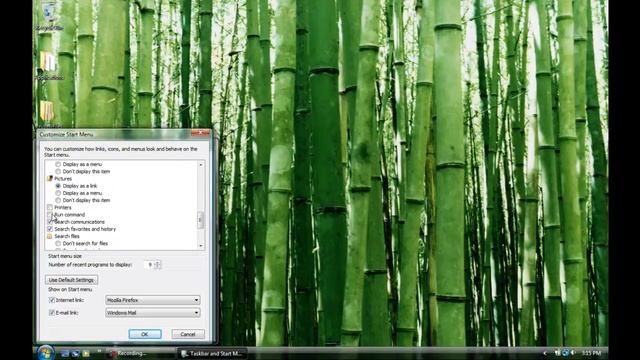Click the list scrollbar up arrow
Image resolution: width=640 pixels, height=360 pixels.
200,164
